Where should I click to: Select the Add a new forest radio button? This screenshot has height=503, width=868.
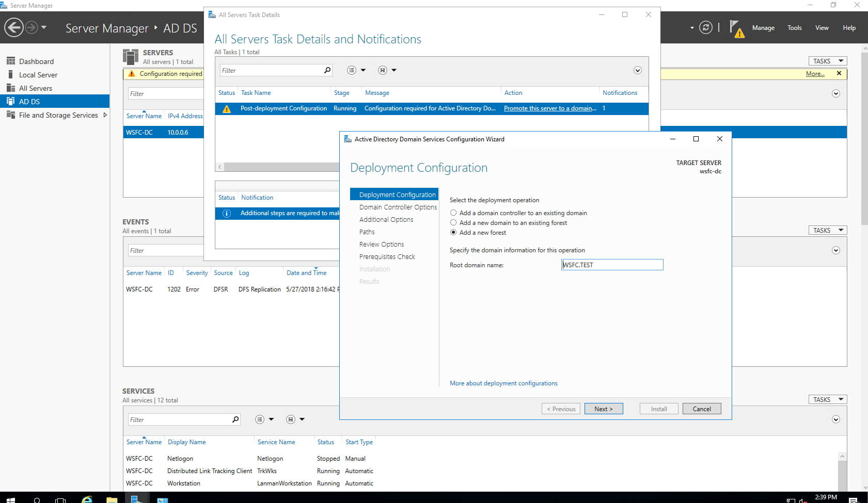pos(453,233)
